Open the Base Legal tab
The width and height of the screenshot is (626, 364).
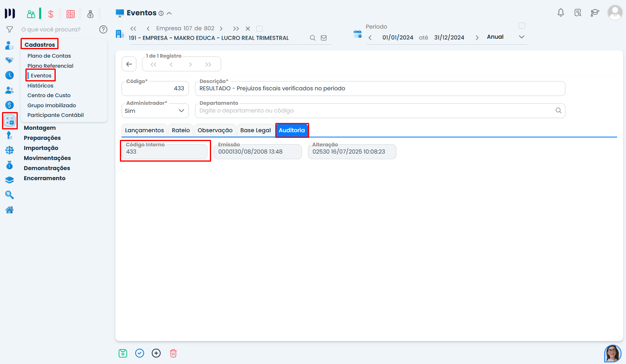click(255, 130)
